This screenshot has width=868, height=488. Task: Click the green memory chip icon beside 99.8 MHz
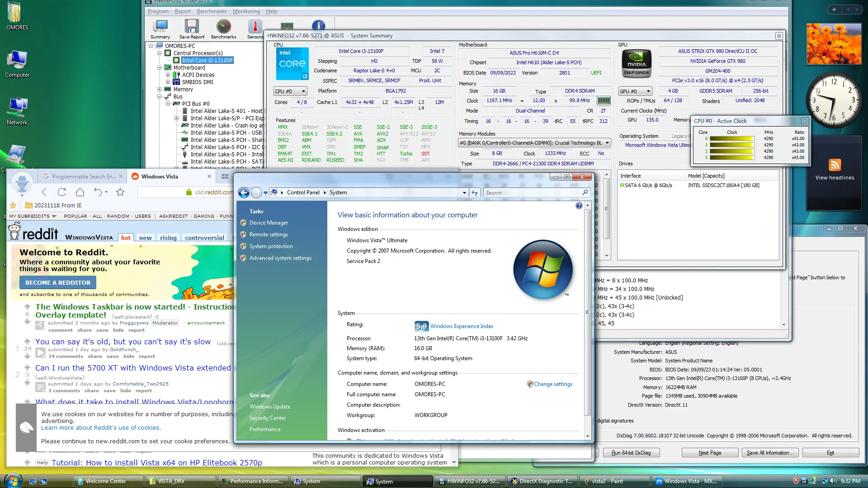[x=604, y=101]
